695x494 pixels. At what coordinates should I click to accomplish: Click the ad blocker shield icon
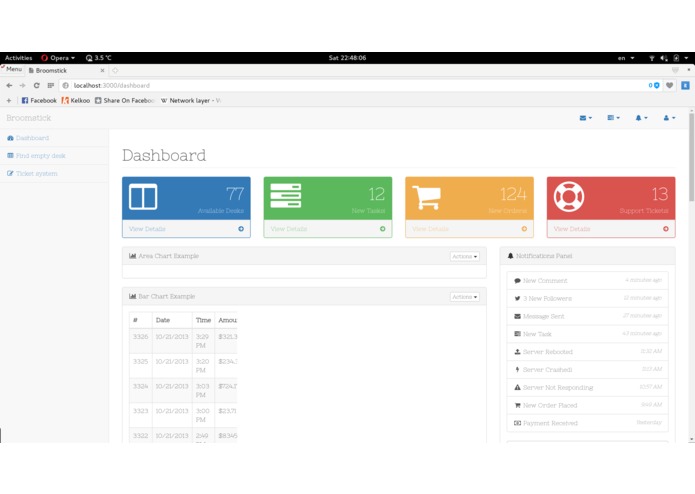657,86
